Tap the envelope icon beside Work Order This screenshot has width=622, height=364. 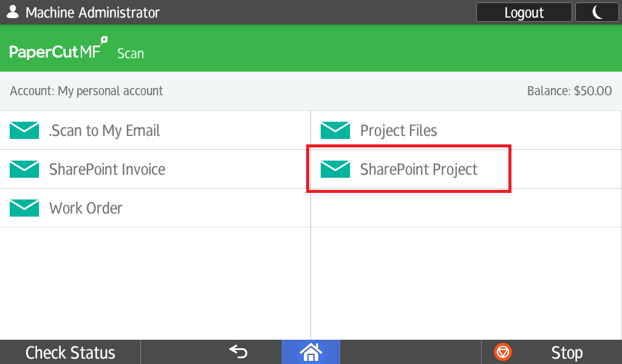(24, 208)
